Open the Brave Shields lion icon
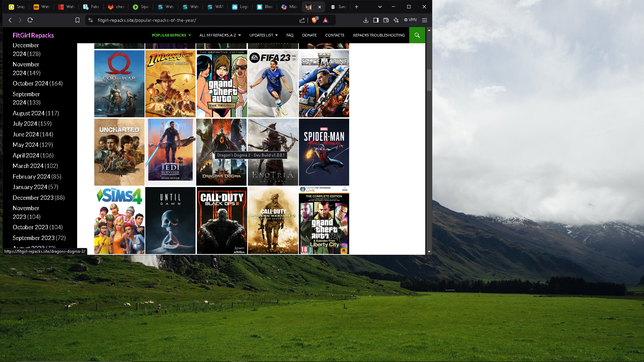Viewport: 644px width, 362px height. click(314, 20)
